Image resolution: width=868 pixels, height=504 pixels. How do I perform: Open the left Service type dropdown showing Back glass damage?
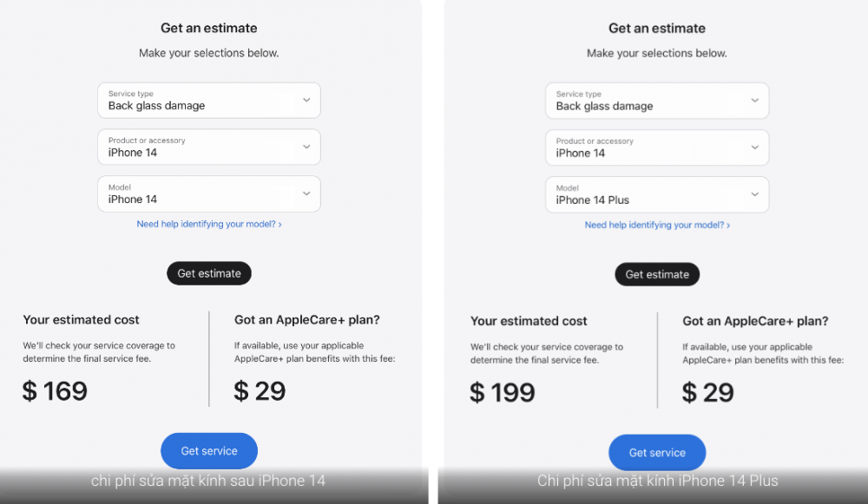coord(208,100)
